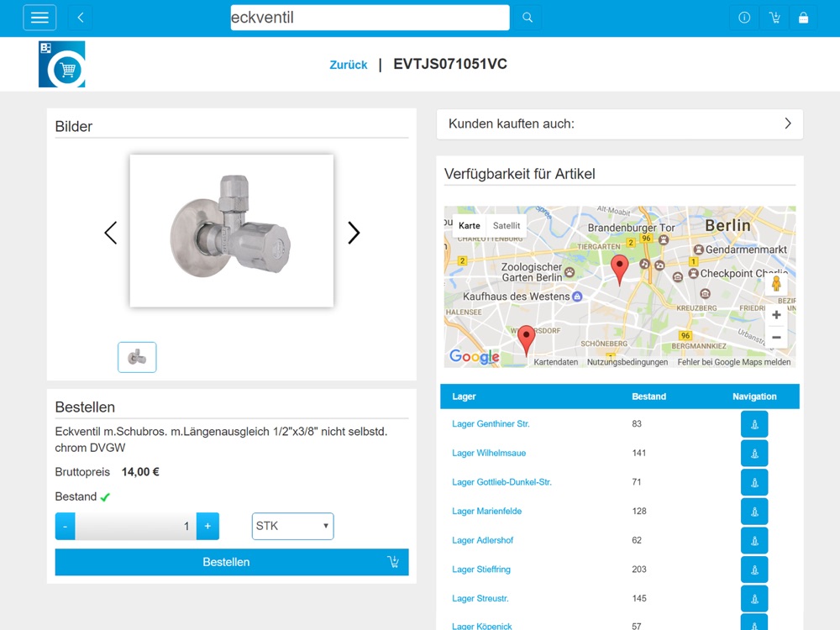Navigate to Lager Genthiner Str. location

753,424
